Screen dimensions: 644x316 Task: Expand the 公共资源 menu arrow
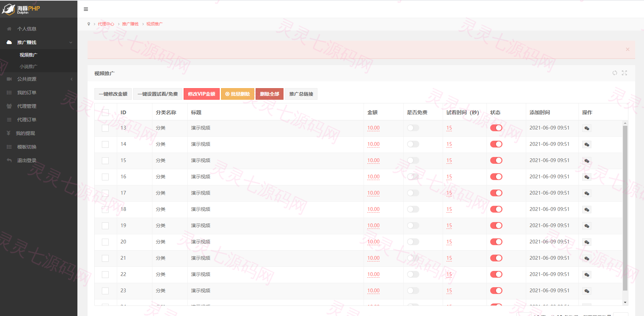point(71,79)
